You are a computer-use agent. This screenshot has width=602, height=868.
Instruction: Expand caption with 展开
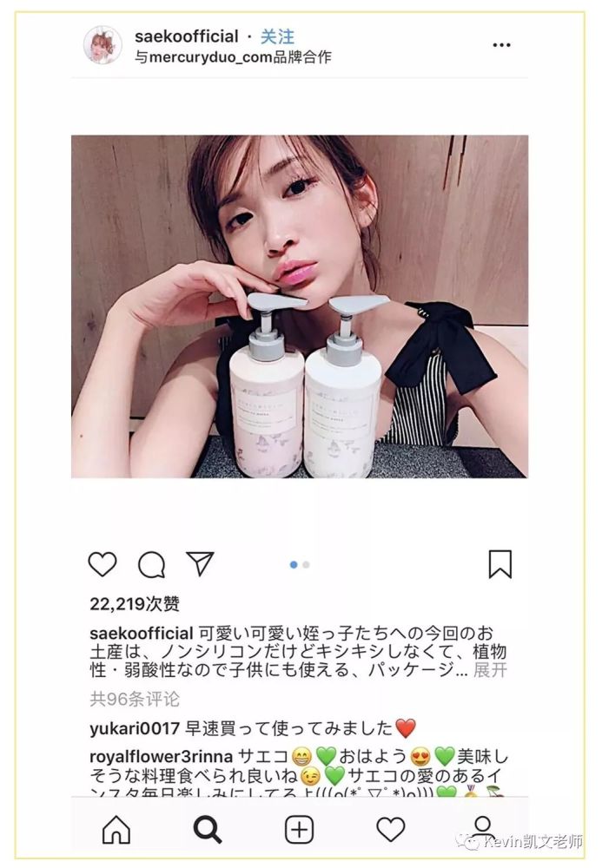tap(490, 670)
